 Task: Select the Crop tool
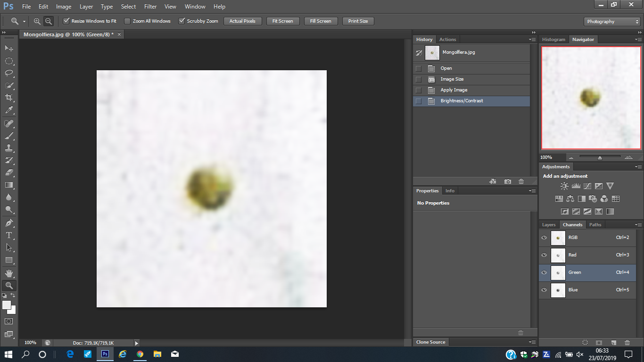click(8, 98)
